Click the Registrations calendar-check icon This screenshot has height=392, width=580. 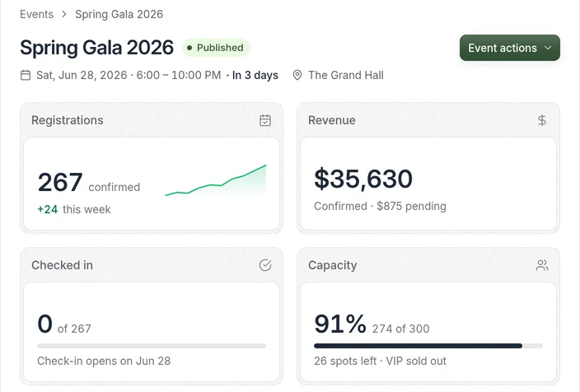point(265,120)
